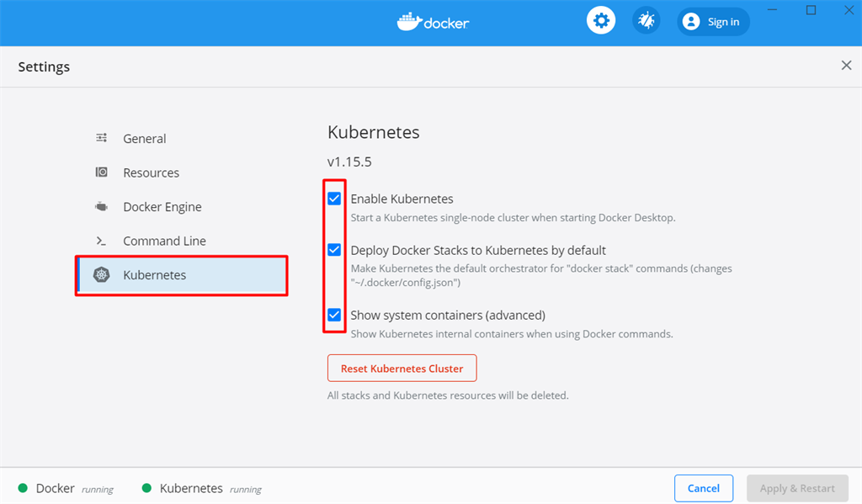862x504 pixels.
Task: Disable Show system containers checkbox
Action: [334, 315]
